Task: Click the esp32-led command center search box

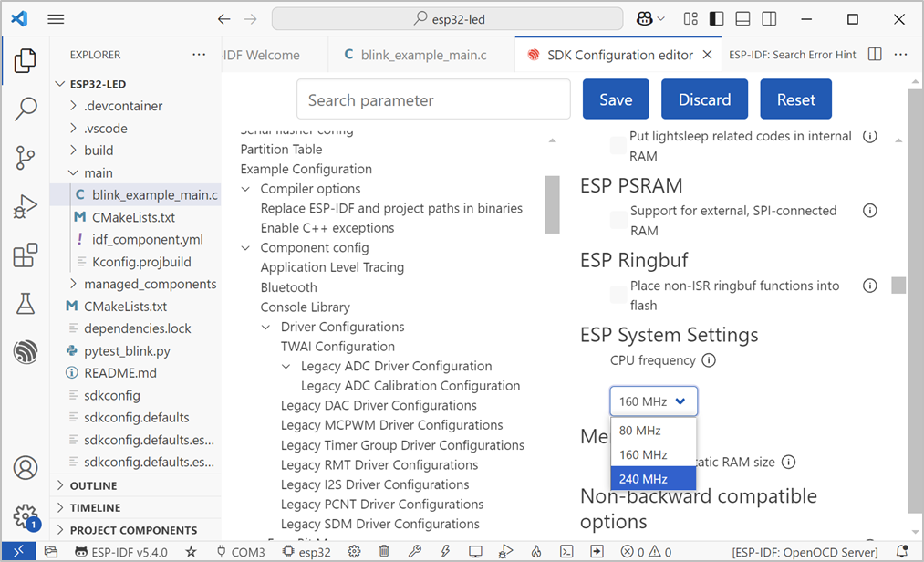Action: 447,19
